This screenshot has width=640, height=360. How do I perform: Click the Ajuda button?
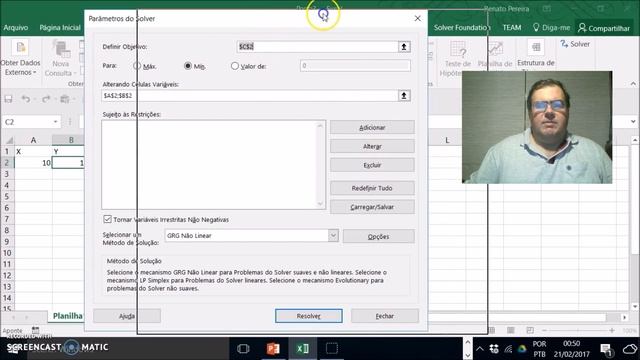127,316
